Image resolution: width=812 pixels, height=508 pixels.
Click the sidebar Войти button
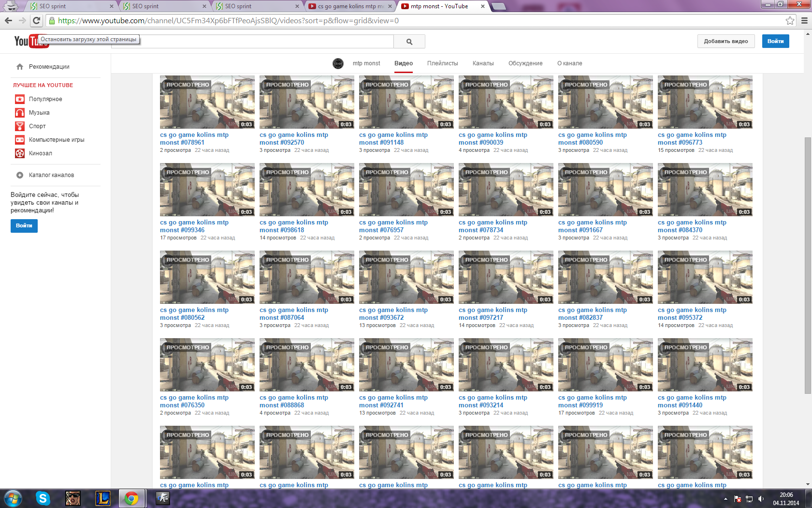coord(24,225)
